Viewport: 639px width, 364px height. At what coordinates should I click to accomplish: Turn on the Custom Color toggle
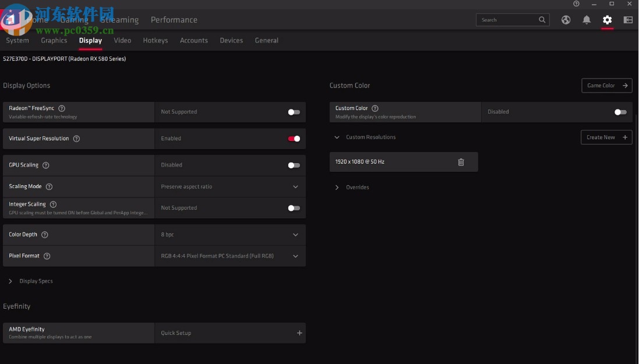point(620,112)
